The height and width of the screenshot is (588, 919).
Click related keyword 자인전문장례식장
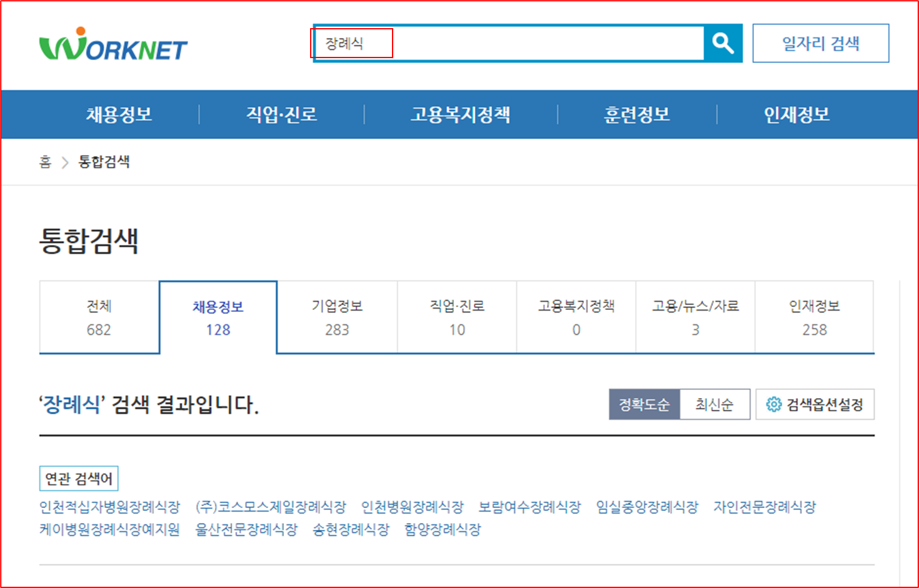pyautogui.click(x=765, y=507)
